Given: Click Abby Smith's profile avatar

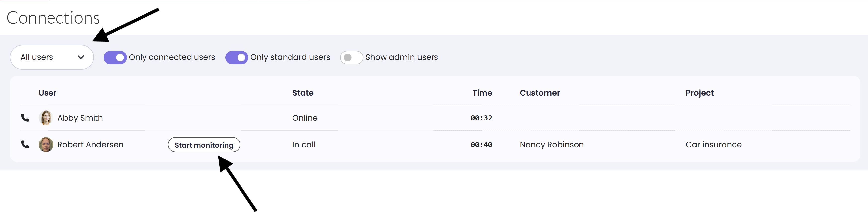Looking at the screenshot, I should click(x=46, y=118).
